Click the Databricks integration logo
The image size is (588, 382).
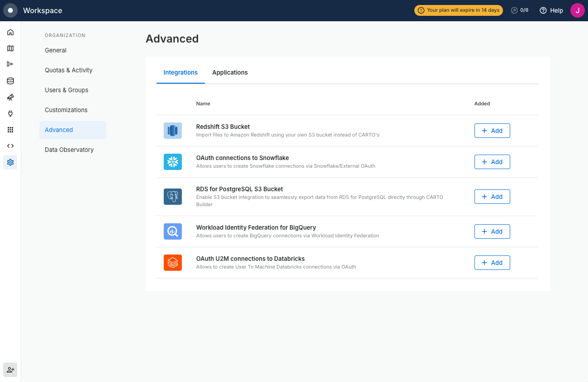173,263
